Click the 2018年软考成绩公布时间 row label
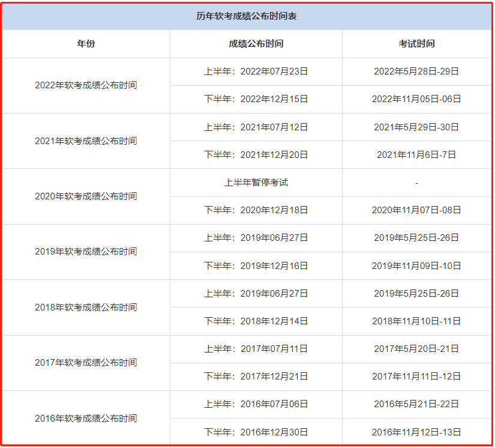Screen dimensions: 495x448 click(x=88, y=307)
